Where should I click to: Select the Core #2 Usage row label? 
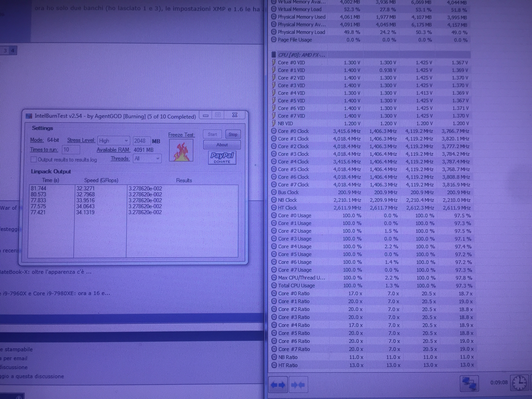295,231
